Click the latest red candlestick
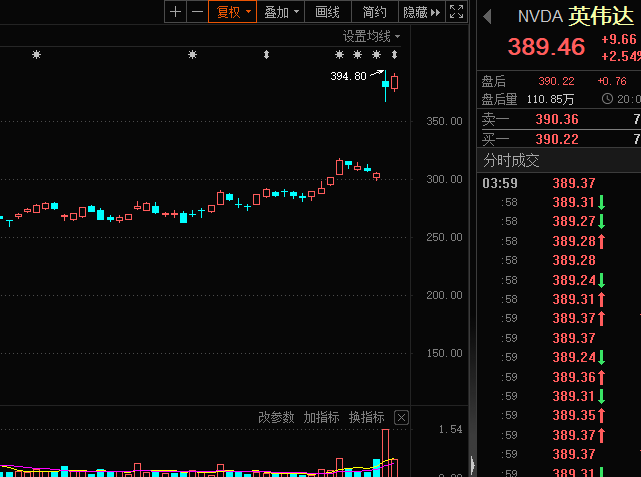The height and width of the screenshot is (477, 641). click(x=394, y=82)
